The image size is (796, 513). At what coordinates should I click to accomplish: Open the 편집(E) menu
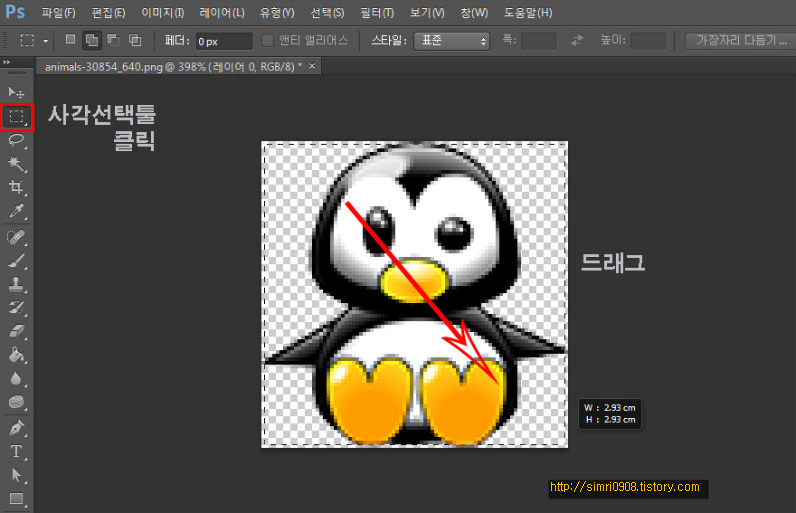tap(108, 13)
